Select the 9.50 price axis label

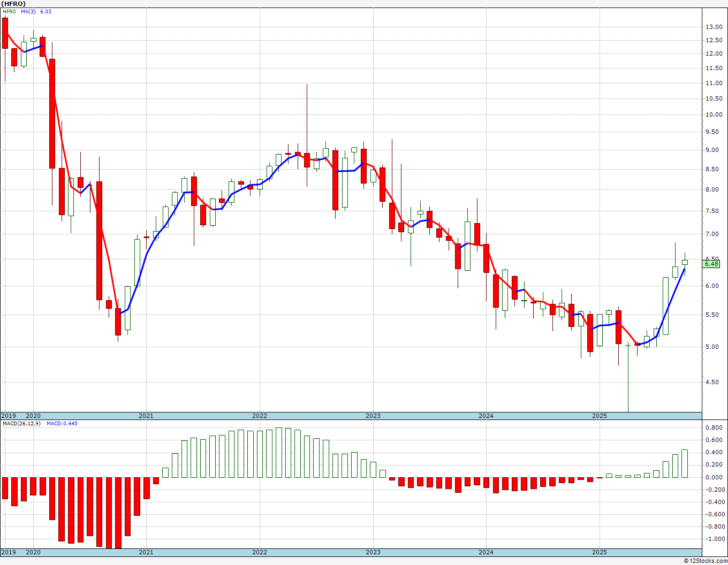click(x=712, y=132)
